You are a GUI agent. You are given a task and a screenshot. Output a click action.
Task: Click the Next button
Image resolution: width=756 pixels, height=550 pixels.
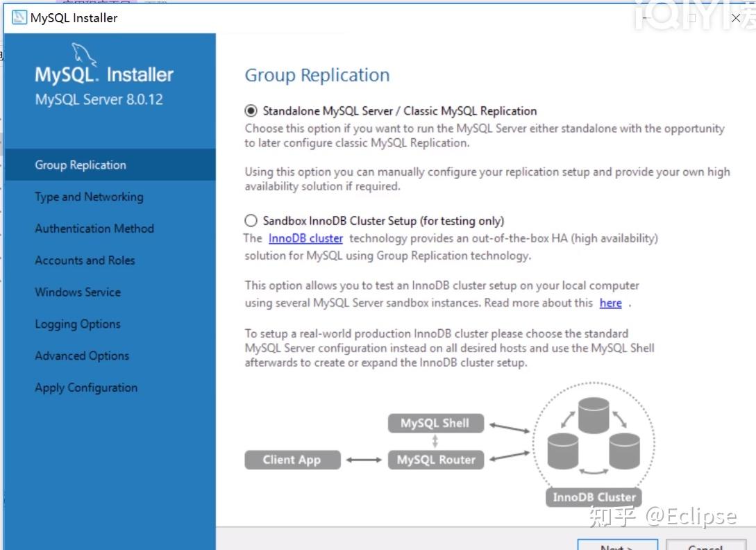(618, 545)
